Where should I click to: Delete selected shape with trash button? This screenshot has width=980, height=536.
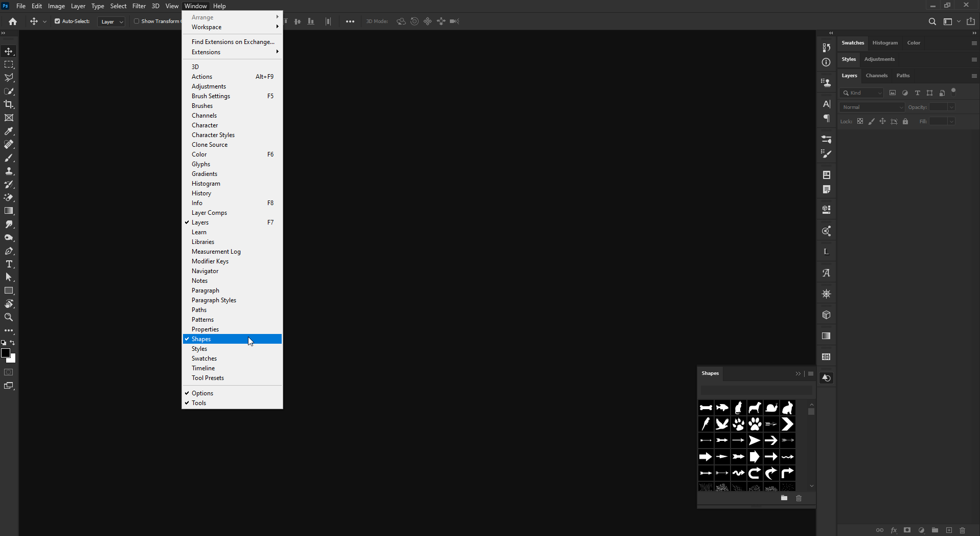(x=799, y=498)
